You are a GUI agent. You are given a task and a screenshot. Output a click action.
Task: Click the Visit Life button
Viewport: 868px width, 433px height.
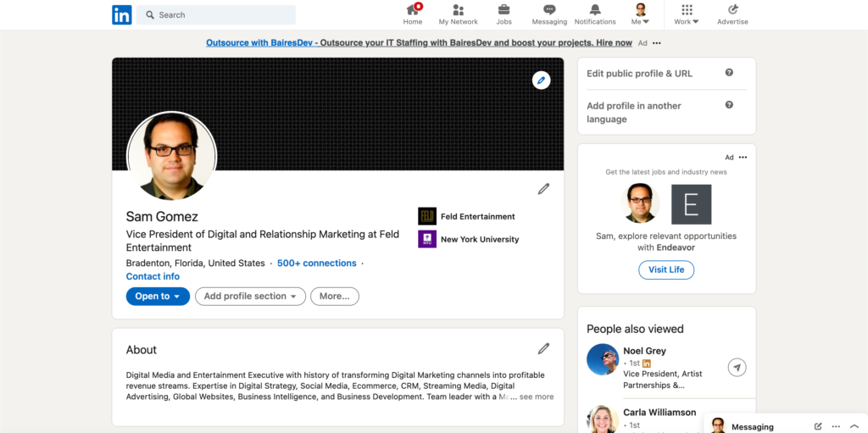pos(666,269)
